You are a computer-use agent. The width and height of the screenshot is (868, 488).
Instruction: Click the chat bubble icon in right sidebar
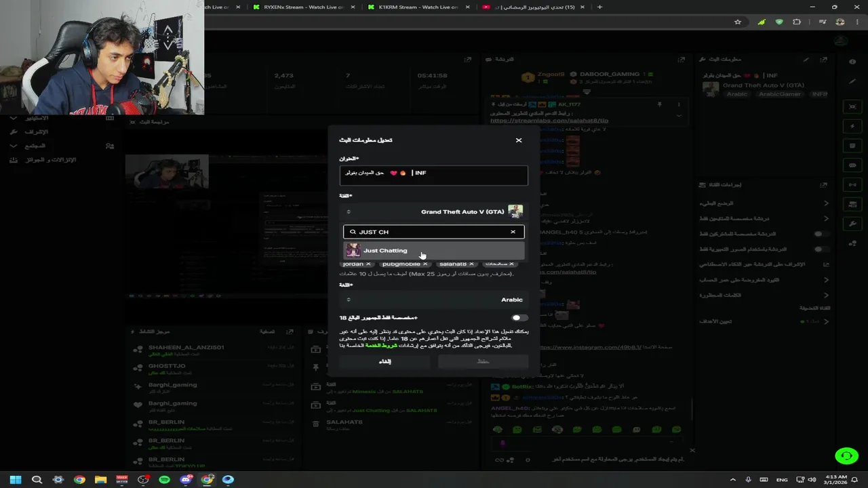coord(852,165)
